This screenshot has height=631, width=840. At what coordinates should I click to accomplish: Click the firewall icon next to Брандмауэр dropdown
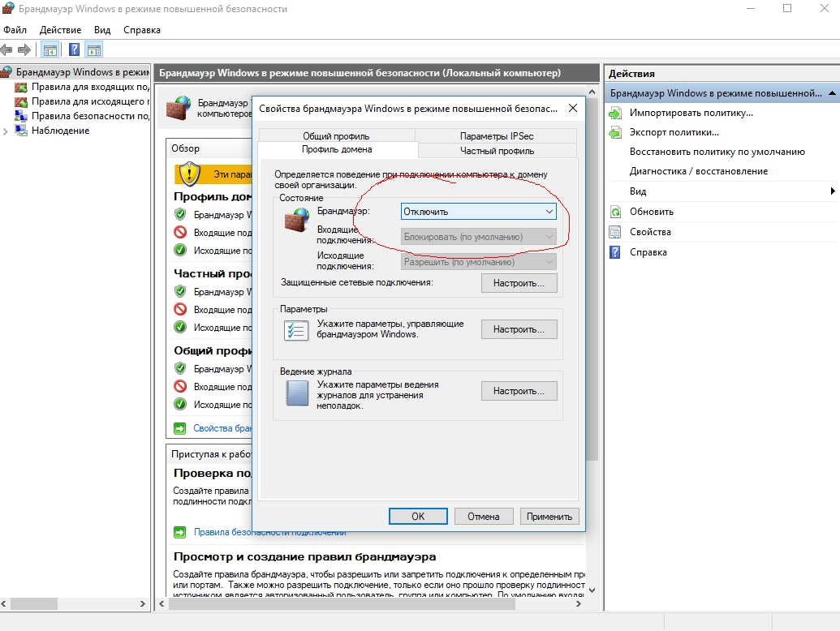coord(297,220)
